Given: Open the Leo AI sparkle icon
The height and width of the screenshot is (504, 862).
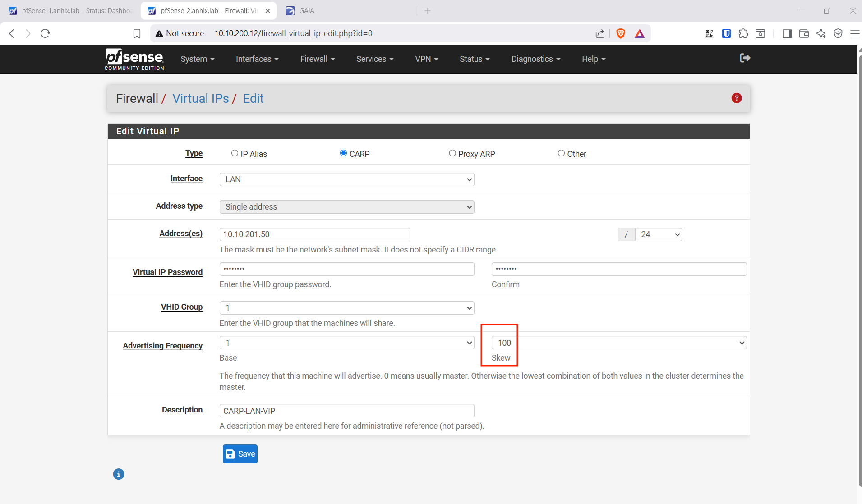Looking at the screenshot, I should coord(821,33).
